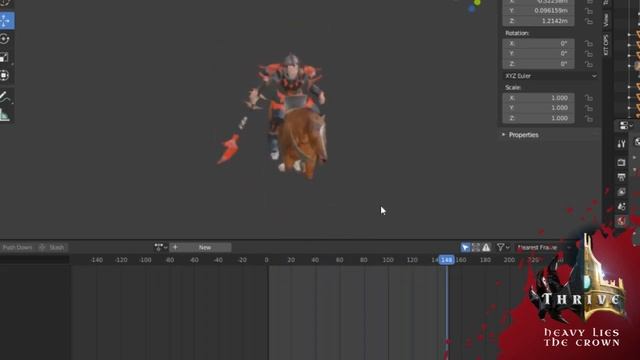Viewport: 640px width, 360px height.
Task: Toggle lock on Location Z
Action: pos(589,21)
